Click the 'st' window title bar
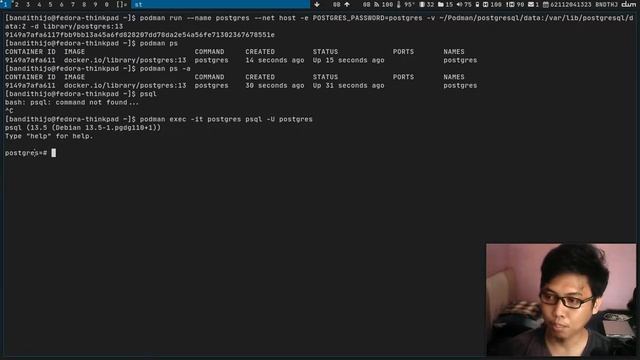Image resolution: width=640 pixels, height=360 pixels. click(220, 4)
